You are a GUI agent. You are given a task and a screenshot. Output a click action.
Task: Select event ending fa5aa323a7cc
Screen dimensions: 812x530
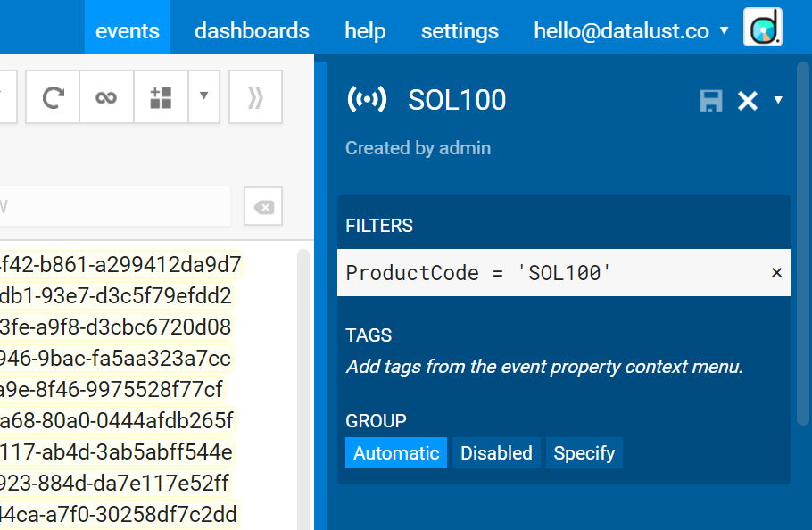point(115,358)
